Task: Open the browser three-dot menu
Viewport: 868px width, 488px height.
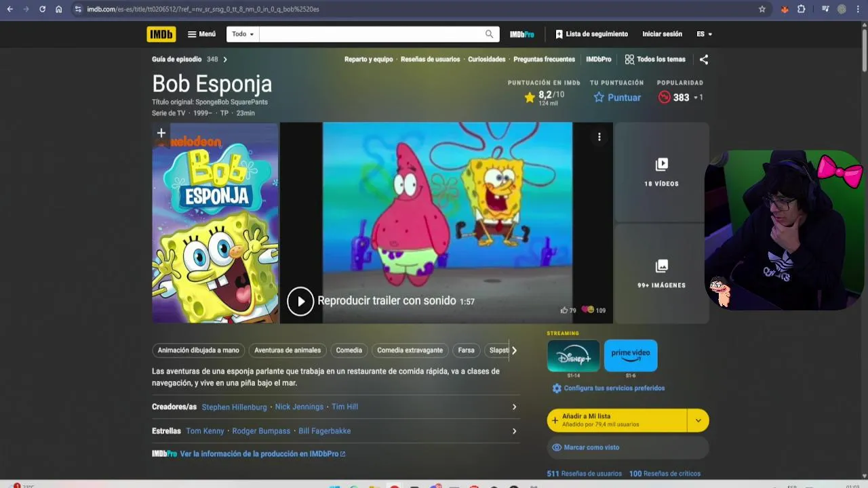Action: coord(858,9)
